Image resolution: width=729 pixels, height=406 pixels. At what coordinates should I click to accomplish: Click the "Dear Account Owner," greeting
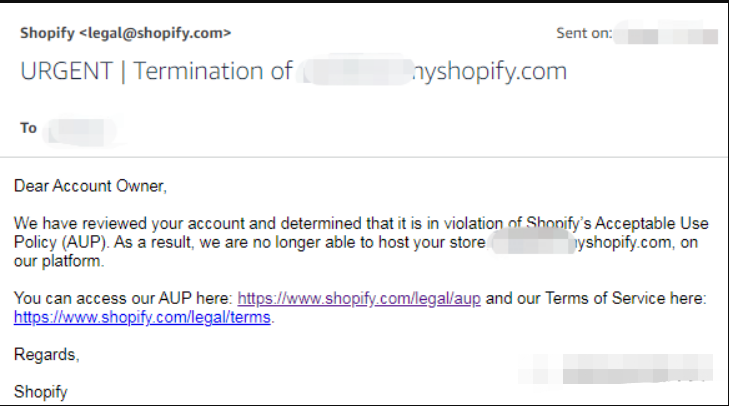pyautogui.click(x=90, y=186)
